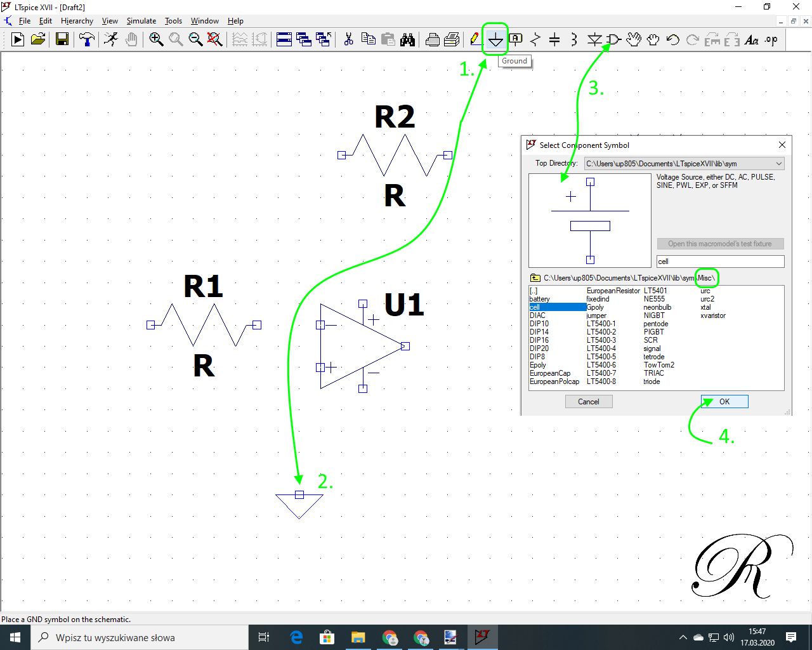Open the View menu
The image size is (812, 650).
coord(110,21)
